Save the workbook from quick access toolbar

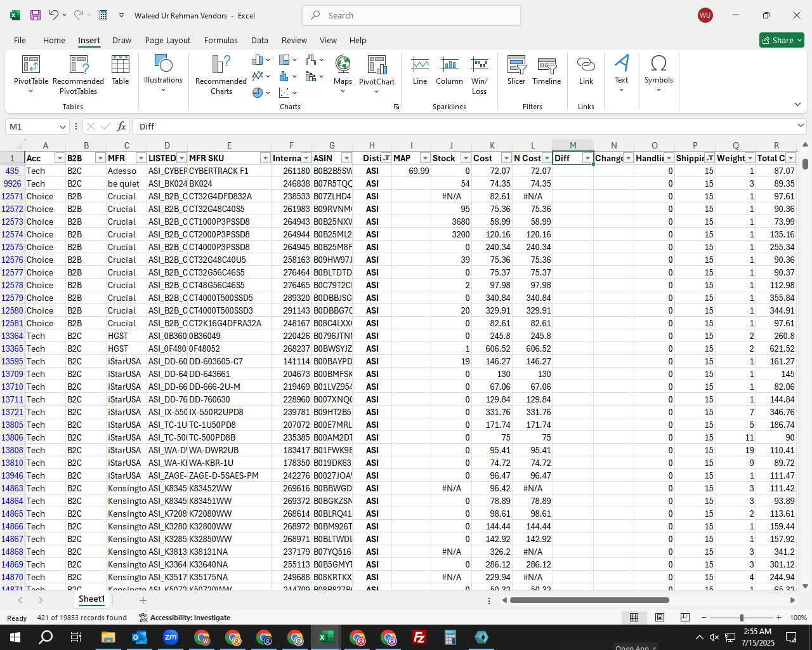(36, 15)
